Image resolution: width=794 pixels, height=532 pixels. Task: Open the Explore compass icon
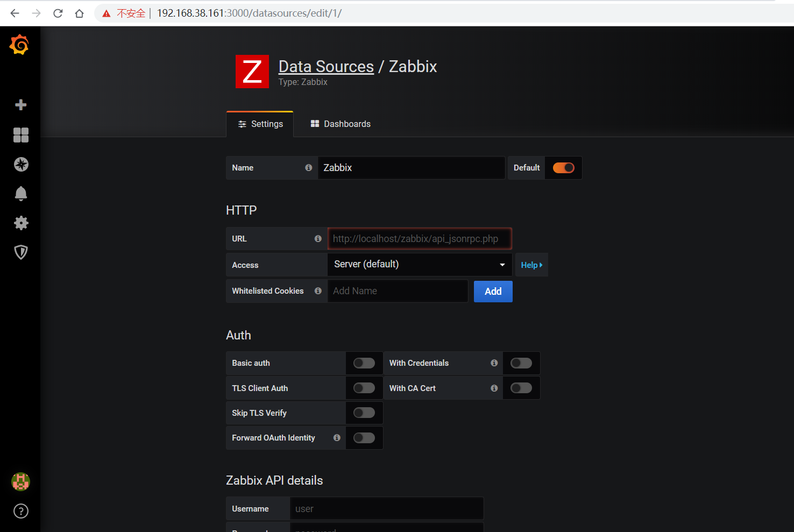[x=21, y=164]
